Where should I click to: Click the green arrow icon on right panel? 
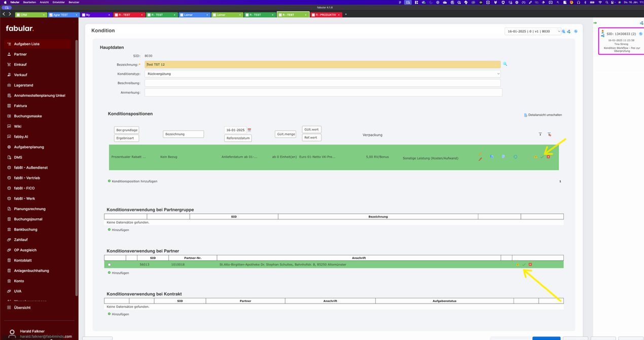click(595, 23)
